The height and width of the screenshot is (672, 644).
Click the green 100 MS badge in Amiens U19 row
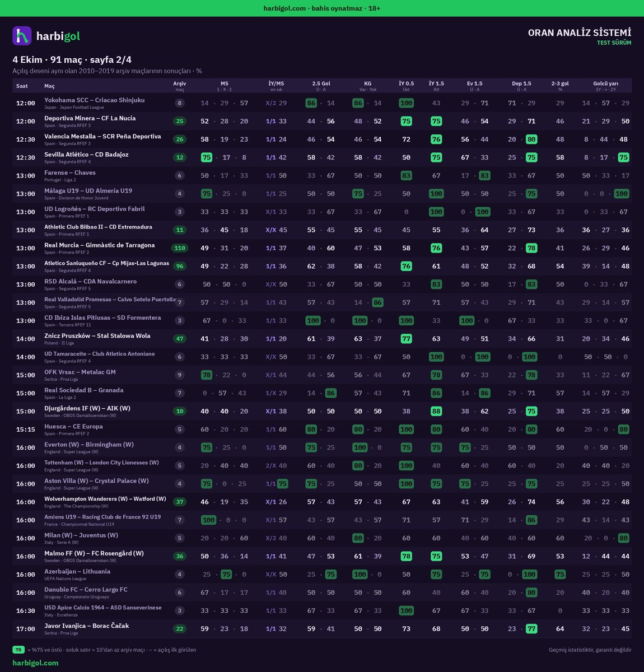coord(209,520)
